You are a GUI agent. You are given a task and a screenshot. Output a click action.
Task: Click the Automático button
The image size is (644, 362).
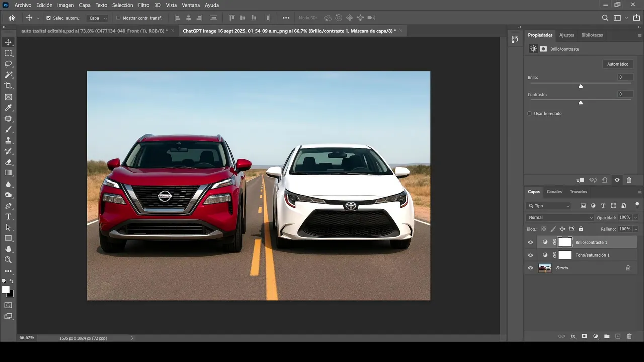coord(618,64)
